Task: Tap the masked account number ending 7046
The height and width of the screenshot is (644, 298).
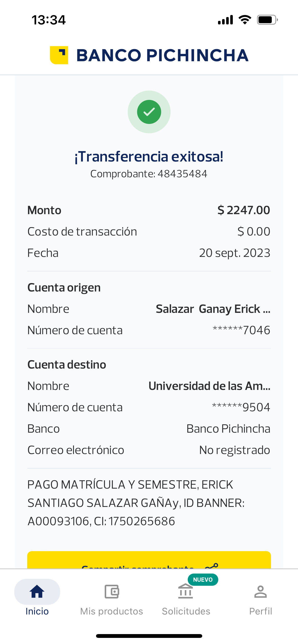Action: pos(241,330)
